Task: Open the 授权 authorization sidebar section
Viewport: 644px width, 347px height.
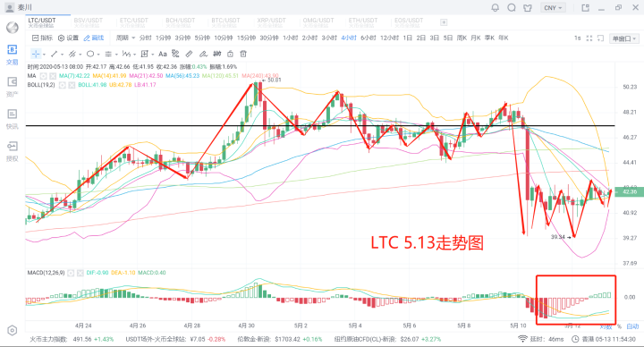Action: 13,151
